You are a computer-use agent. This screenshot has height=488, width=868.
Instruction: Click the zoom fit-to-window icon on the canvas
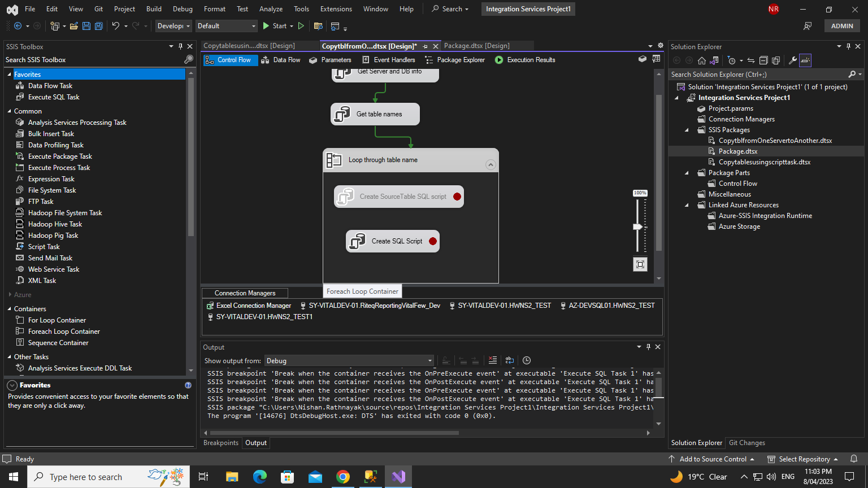pyautogui.click(x=640, y=264)
